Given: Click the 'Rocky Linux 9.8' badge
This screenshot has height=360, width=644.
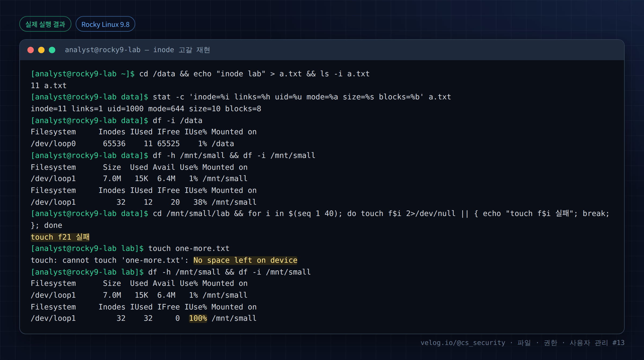Looking at the screenshot, I should 105,24.
